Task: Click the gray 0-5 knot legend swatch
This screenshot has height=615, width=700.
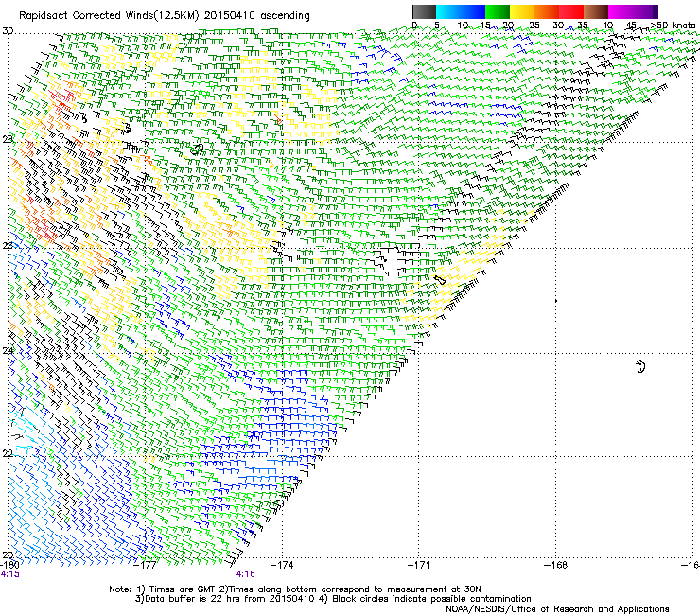Action: pyautogui.click(x=424, y=11)
